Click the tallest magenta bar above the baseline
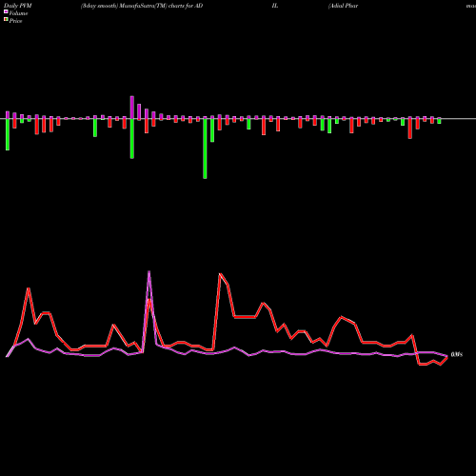 pyautogui.click(x=132, y=108)
